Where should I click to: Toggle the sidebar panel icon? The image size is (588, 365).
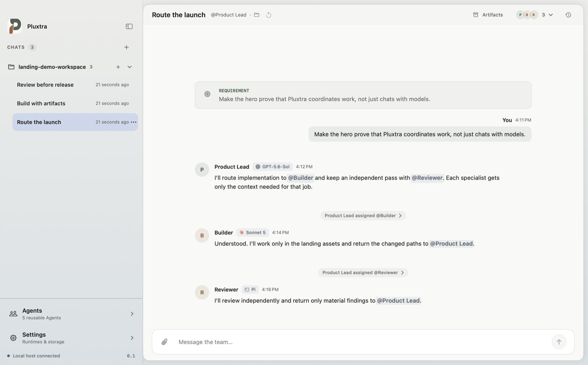129,26
